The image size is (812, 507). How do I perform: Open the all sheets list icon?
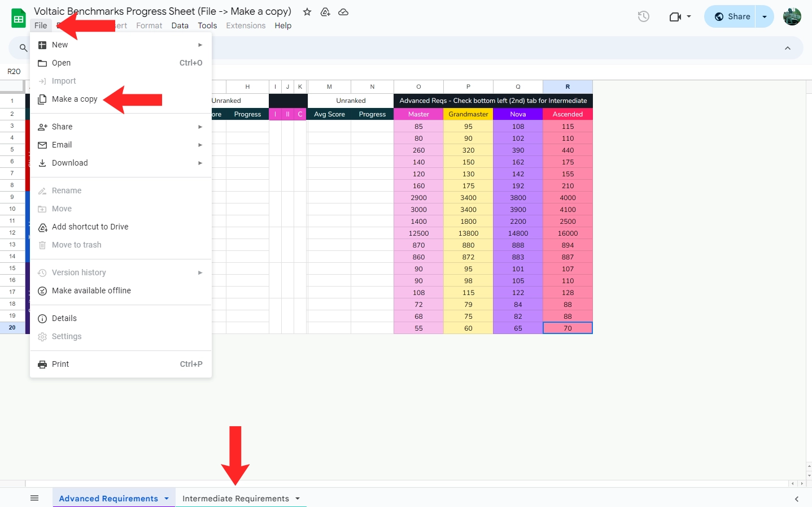(x=34, y=498)
